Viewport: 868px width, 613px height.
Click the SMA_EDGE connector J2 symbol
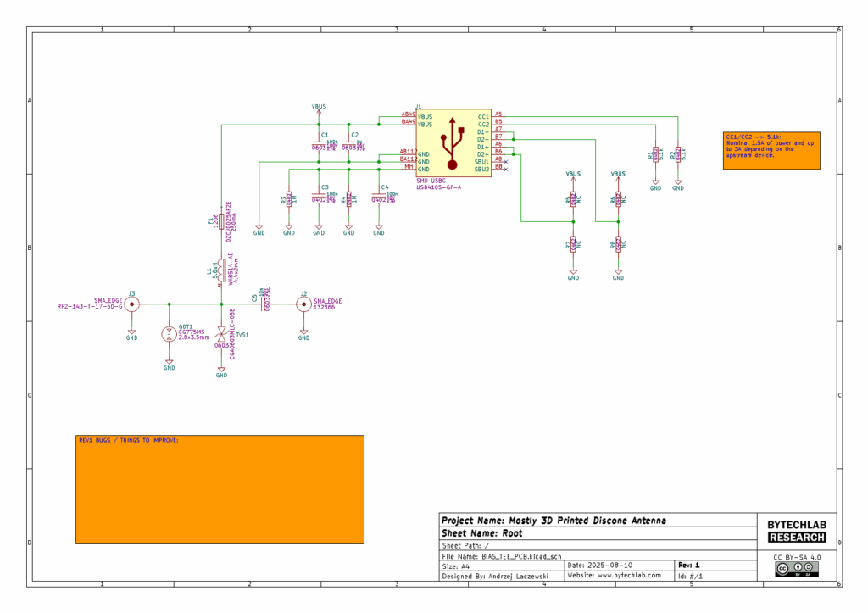[x=303, y=305]
